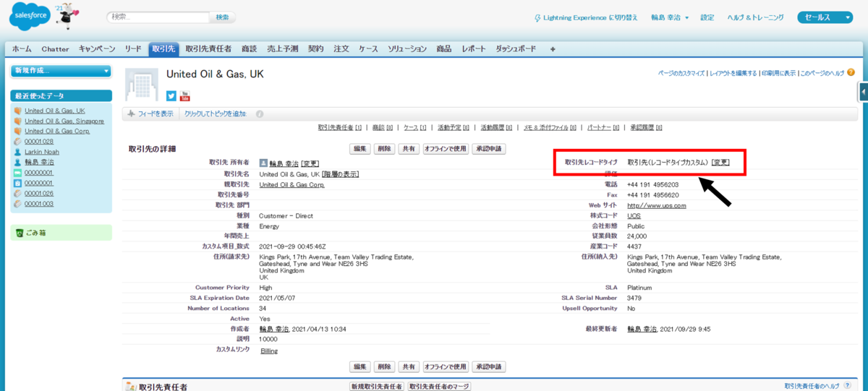The height and width of the screenshot is (391, 868).
Task: Open the YouTube icon under the account name
Action: pyautogui.click(x=185, y=95)
